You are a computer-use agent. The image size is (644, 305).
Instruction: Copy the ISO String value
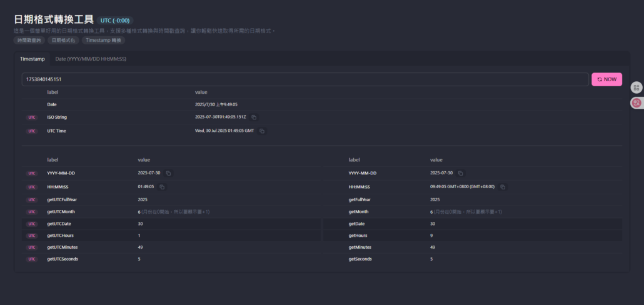254,117
